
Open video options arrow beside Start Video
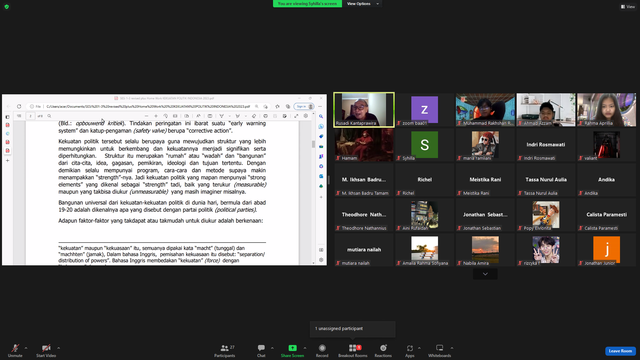pyautogui.click(x=58, y=348)
